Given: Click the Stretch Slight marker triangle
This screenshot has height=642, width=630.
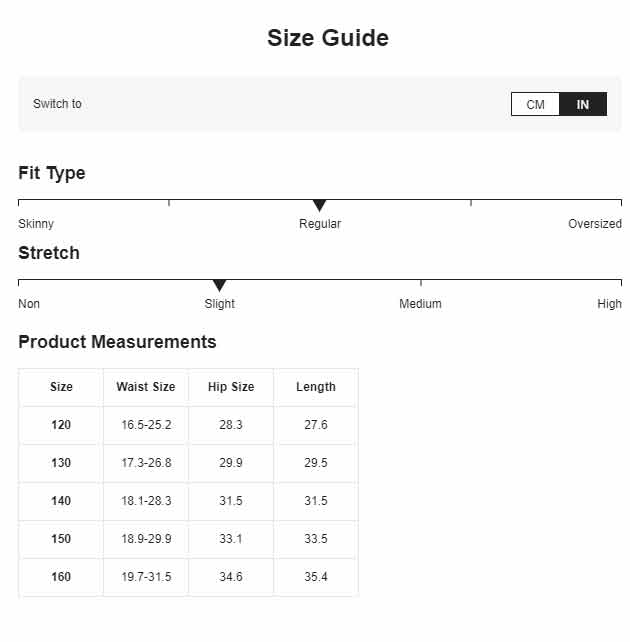Looking at the screenshot, I should (x=219, y=285).
